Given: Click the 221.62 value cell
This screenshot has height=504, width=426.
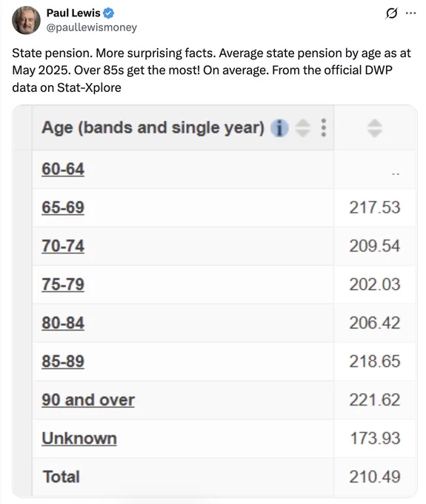Looking at the screenshot, I should pos(375,400).
